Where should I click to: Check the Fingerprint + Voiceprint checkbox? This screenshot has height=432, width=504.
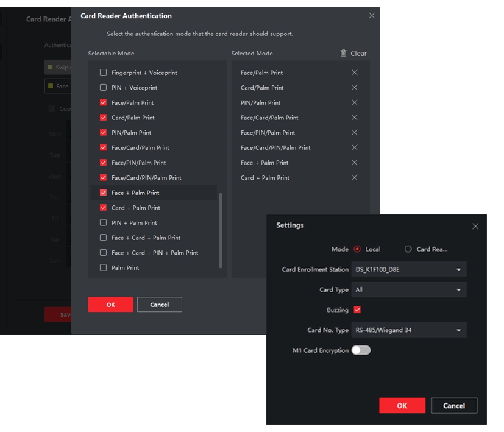click(x=103, y=73)
